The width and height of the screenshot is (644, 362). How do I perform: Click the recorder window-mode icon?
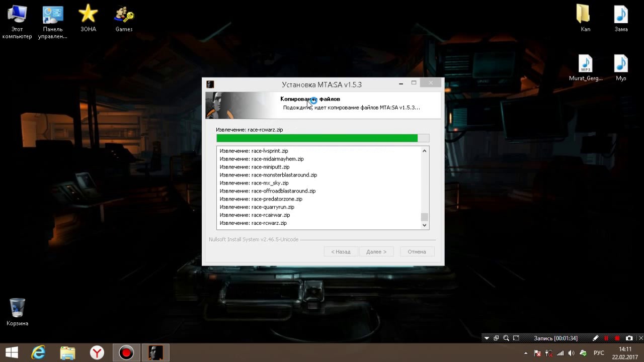tap(496, 338)
